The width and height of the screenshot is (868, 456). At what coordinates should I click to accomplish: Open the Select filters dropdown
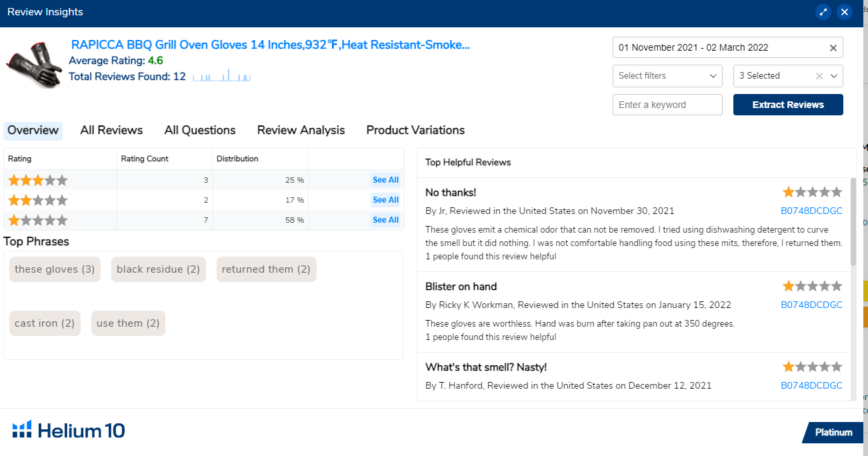click(667, 76)
